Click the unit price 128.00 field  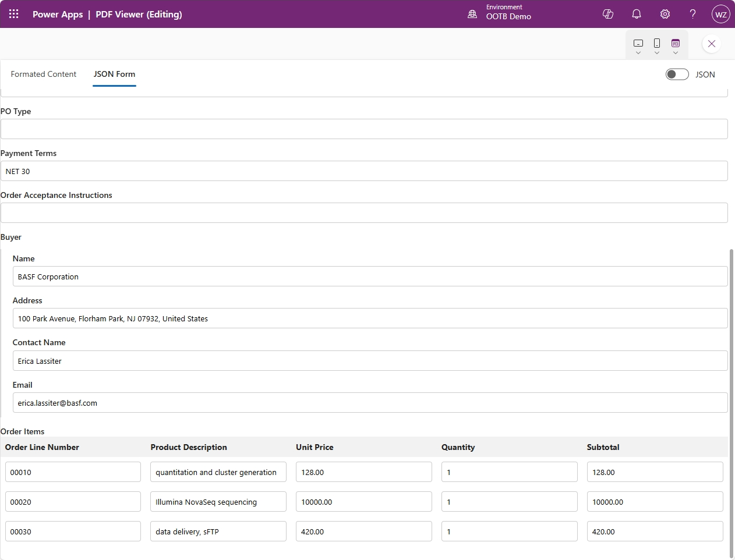(364, 472)
